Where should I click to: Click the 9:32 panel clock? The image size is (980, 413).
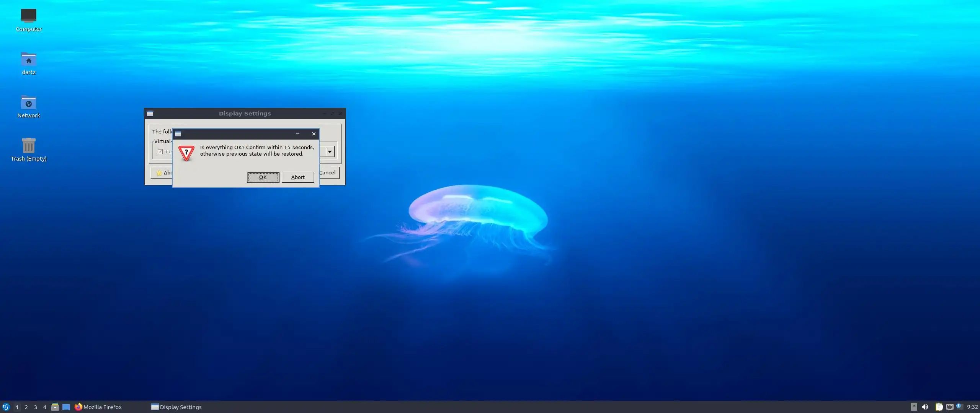(972, 407)
